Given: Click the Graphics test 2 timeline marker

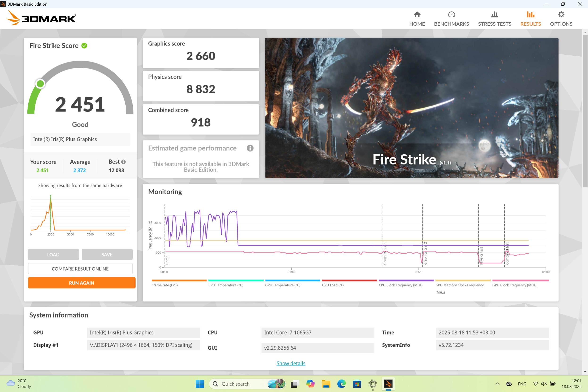Looking at the screenshot, I should 425,253.
